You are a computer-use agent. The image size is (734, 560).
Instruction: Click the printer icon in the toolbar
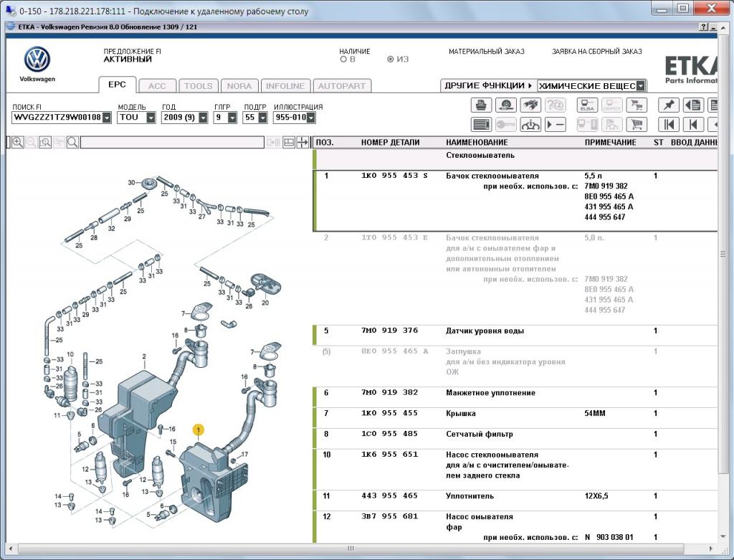point(481,105)
